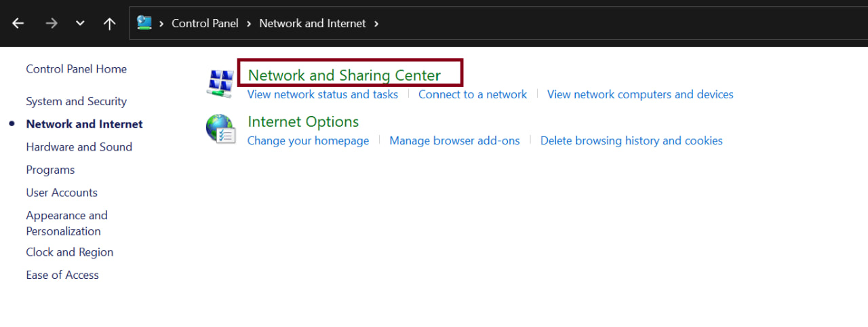Expand chevron between Control Panel and Network
Viewport: 868px width, 327px height.
point(249,23)
